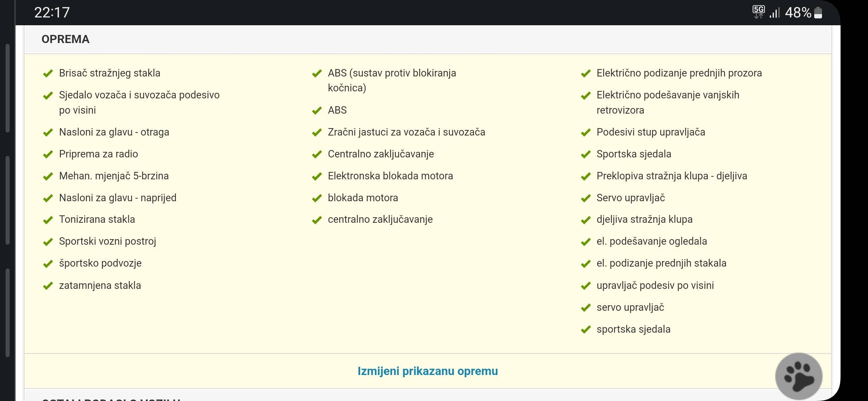Screen dimensions: 868x401
Task: Tap the checkmark beside Servo upravljač
Action: 586,198
